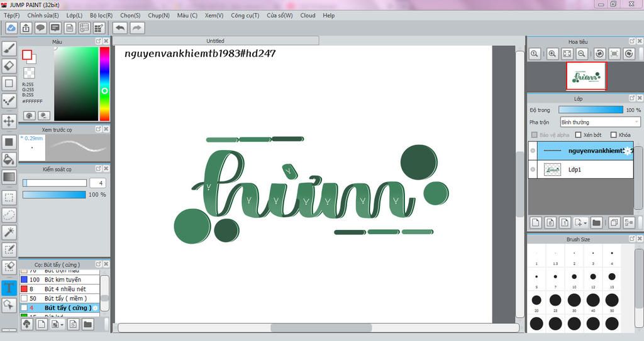Image resolution: width=644 pixels, height=341 pixels.
Task: Select the Bucket fill tool
Action: (9, 160)
